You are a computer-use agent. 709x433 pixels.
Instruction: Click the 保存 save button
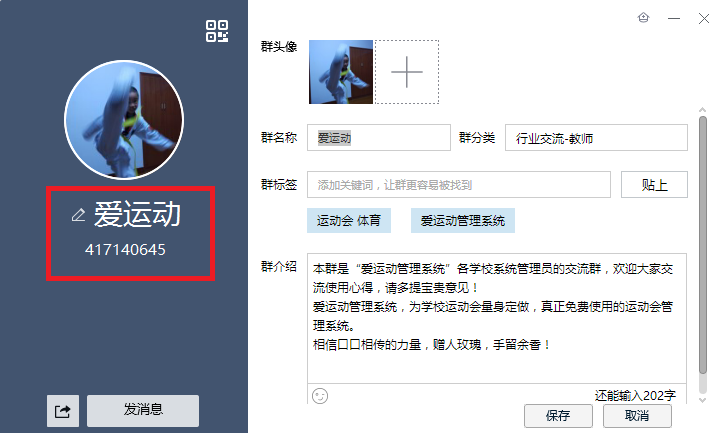point(558,415)
